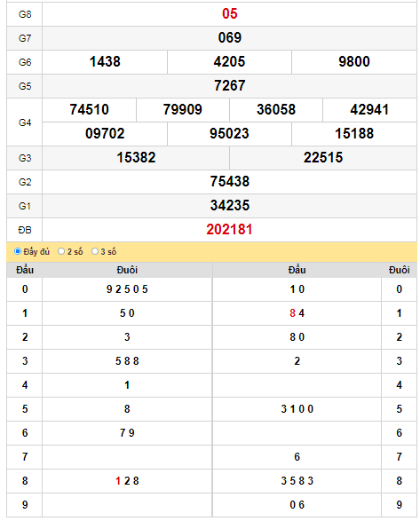Click the G2 result 75438
Image resolution: width=420 pixels, height=521 pixels.
click(229, 181)
